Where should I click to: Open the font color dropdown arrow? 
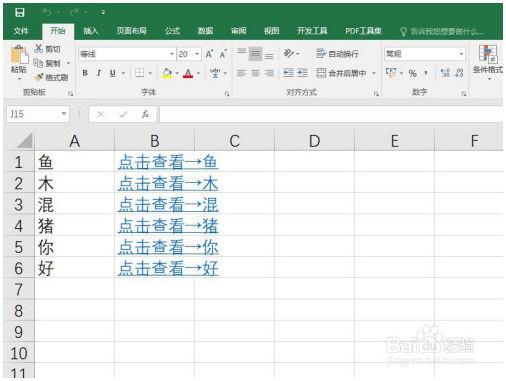click(199, 73)
